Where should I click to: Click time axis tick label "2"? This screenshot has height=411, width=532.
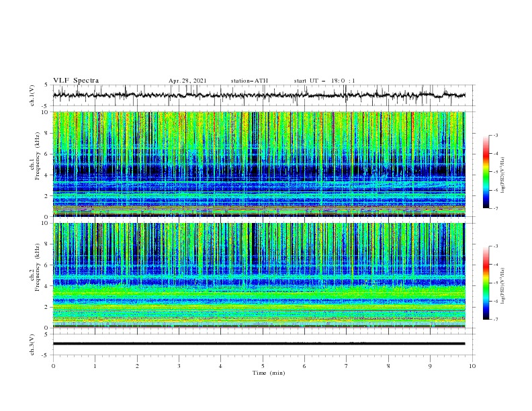137,366
